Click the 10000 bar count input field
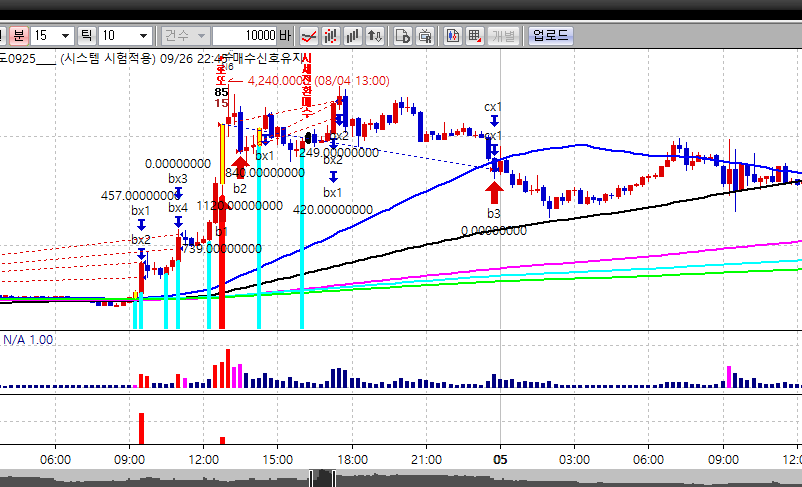 click(x=245, y=35)
